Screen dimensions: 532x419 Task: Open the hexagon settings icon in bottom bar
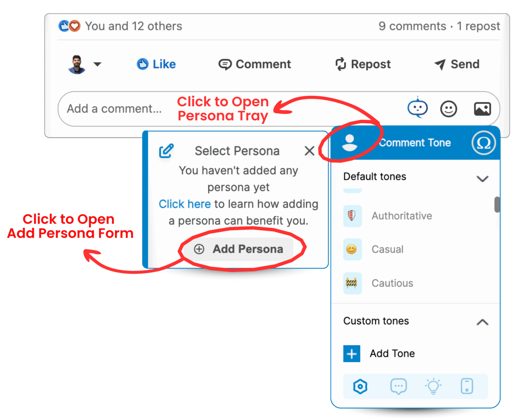click(360, 386)
